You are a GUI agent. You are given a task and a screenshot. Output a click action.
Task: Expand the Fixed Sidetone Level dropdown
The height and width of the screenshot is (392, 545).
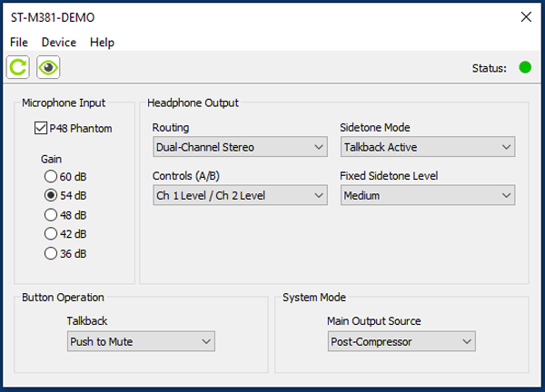coord(428,195)
